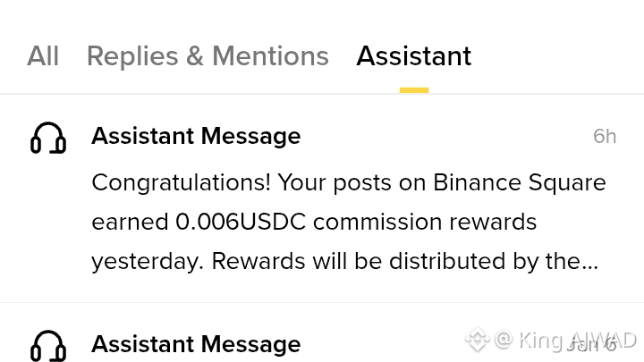Open the Replies & Mentions tab
The height and width of the screenshot is (362, 644).
point(208,56)
